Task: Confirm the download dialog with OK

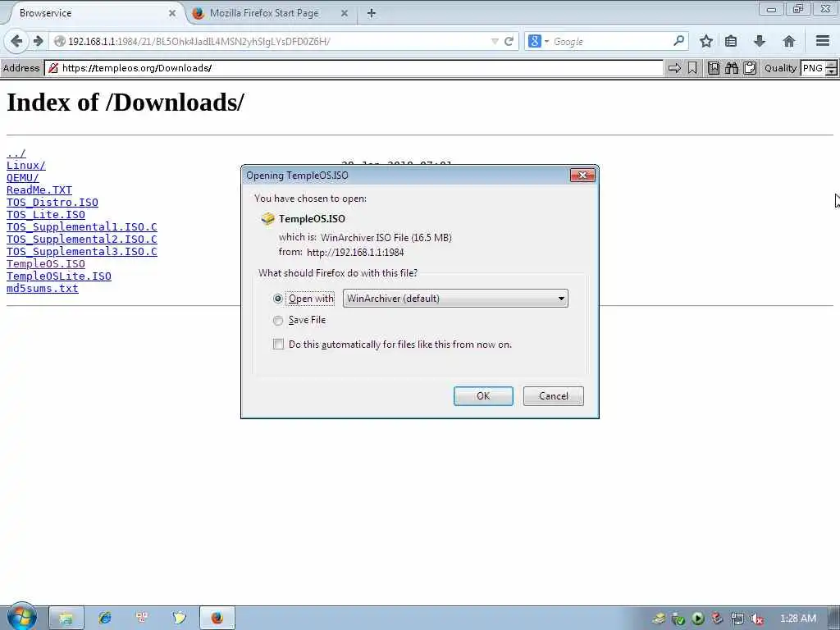Action: (x=483, y=396)
